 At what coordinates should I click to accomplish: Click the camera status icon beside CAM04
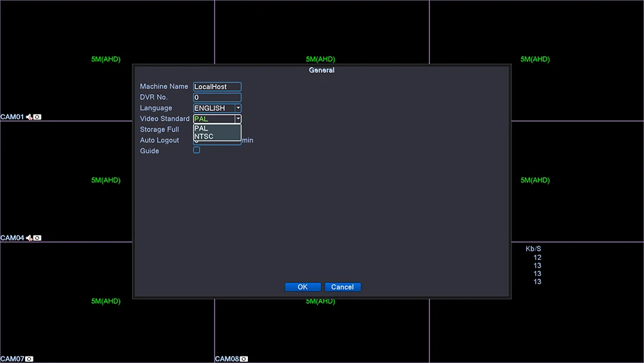(37, 238)
